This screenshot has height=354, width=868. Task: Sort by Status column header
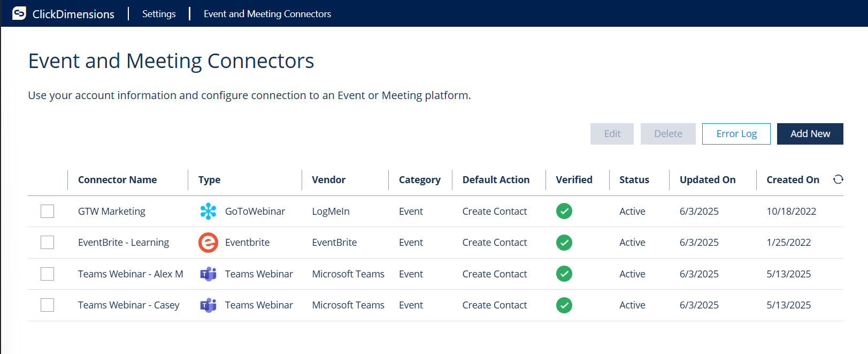click(x=634, y=180)
